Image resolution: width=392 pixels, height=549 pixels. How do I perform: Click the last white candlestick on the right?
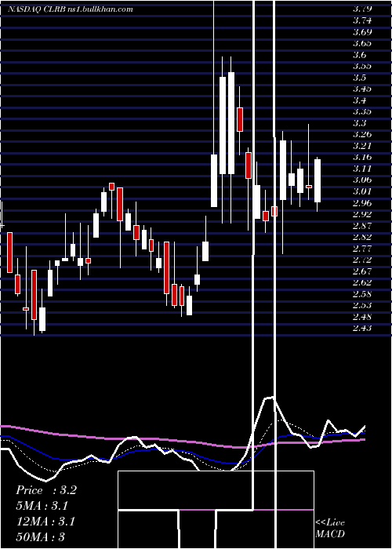(318, 180)
